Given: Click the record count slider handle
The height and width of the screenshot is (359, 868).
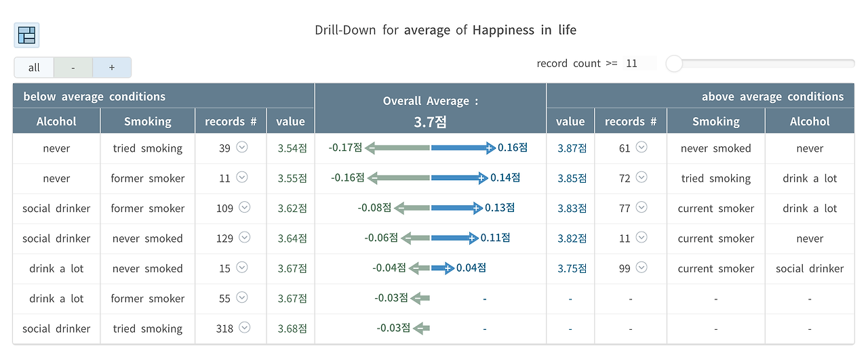Looking at the screenshot, I should pyautogui.click(x=674, y=64).
